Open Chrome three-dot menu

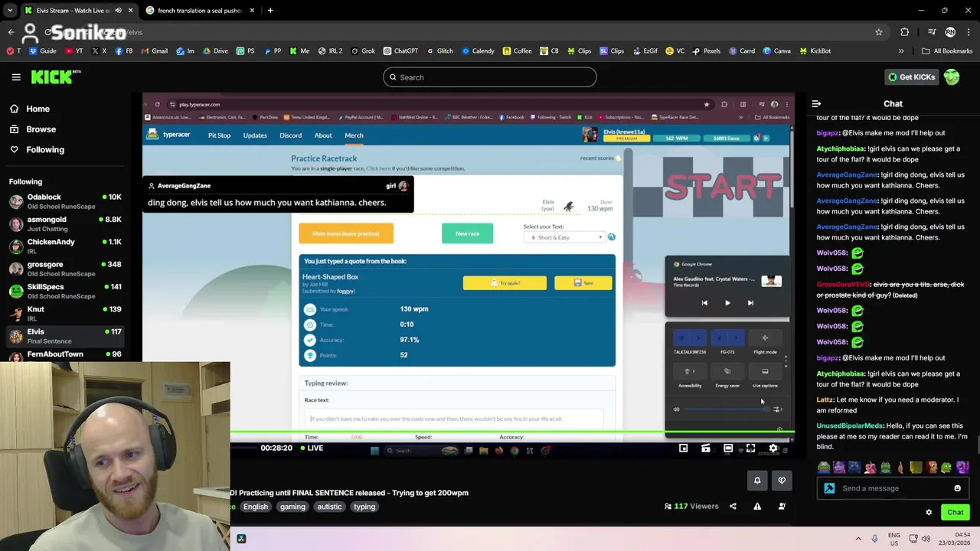tap(969, 32)
